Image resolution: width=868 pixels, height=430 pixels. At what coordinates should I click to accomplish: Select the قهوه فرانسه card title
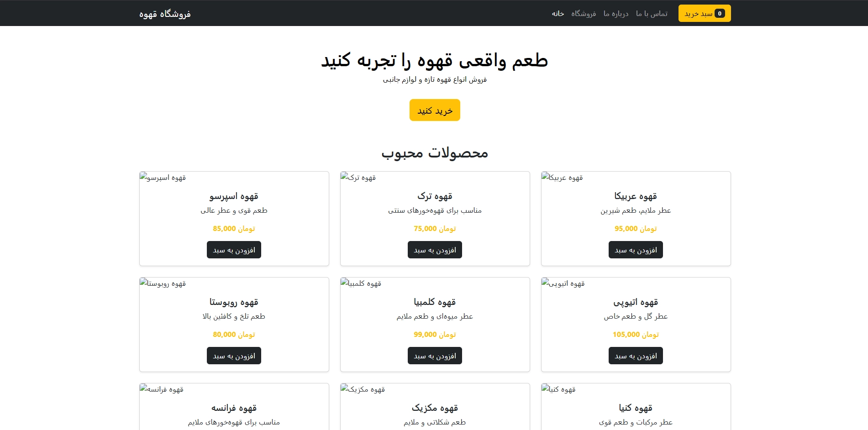[234, 408]
